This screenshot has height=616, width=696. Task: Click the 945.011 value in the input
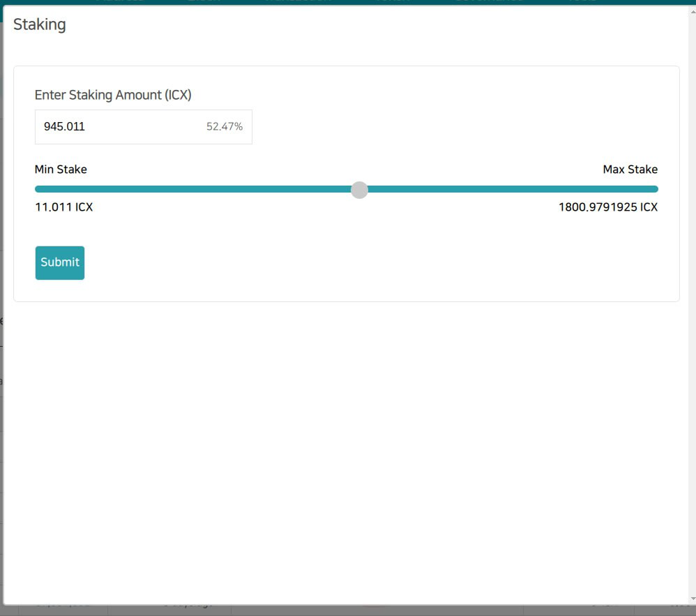pos(64,127)
